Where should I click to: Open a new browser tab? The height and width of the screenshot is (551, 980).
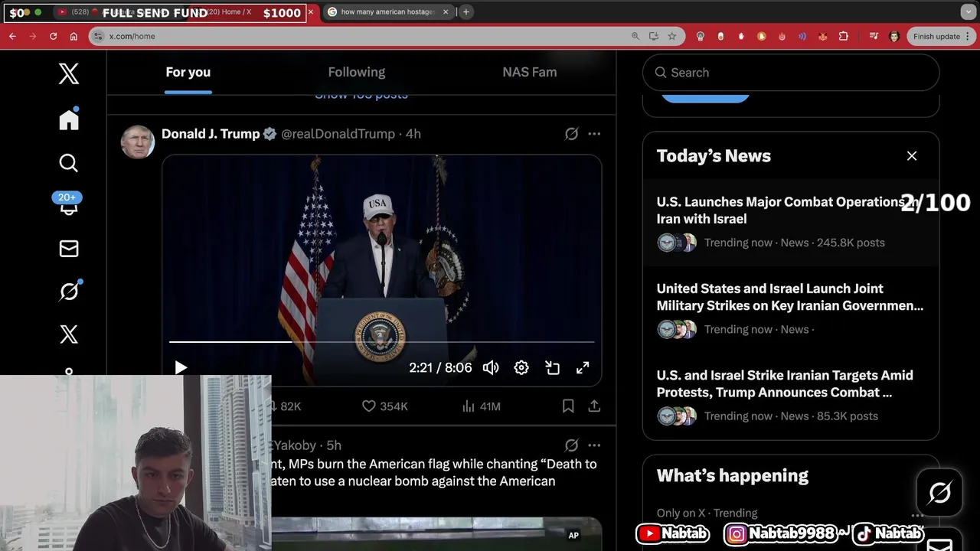click(466, 12)
